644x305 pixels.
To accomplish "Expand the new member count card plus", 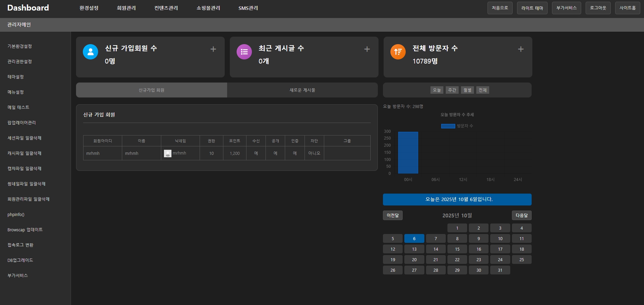I will [213, 49].
